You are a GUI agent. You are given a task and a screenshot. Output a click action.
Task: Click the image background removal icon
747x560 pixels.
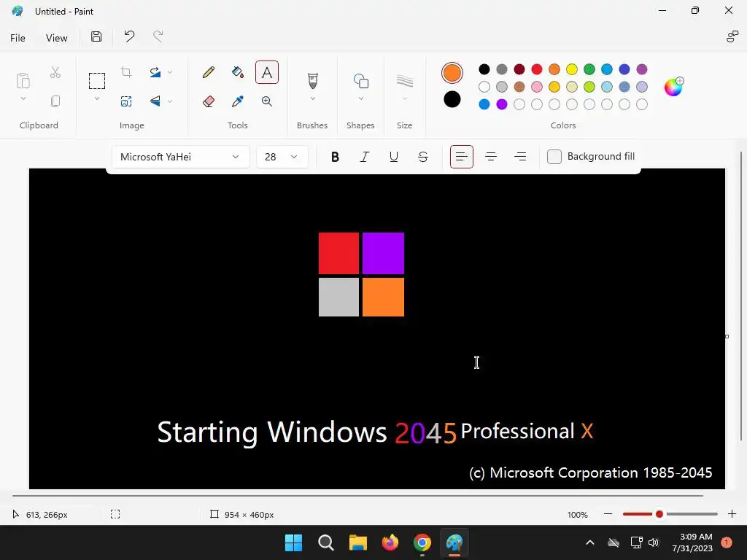pyautogui.click(x=126, y=101)
